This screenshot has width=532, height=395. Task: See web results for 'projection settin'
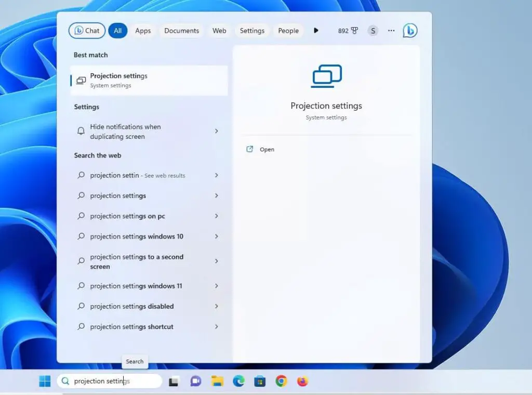[217, 175]
